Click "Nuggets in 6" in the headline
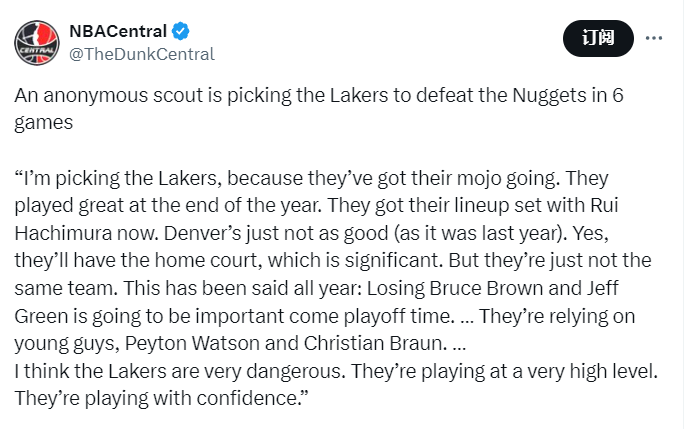Screen dimensions: 698x429 pos(568,95)
